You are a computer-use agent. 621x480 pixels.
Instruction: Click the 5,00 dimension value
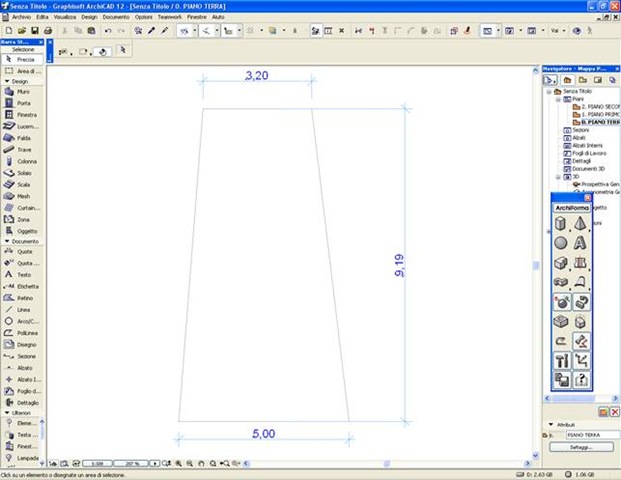coord(263,434)
